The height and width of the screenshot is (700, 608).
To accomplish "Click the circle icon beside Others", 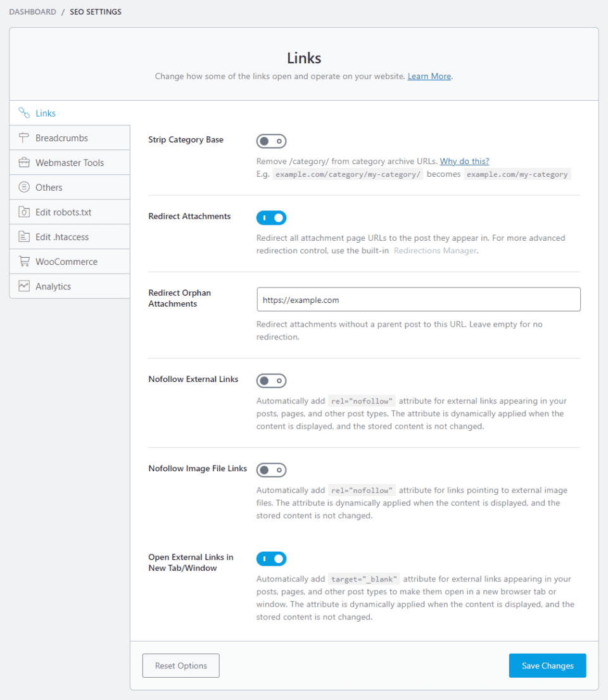I will click(x=23, y=187).
